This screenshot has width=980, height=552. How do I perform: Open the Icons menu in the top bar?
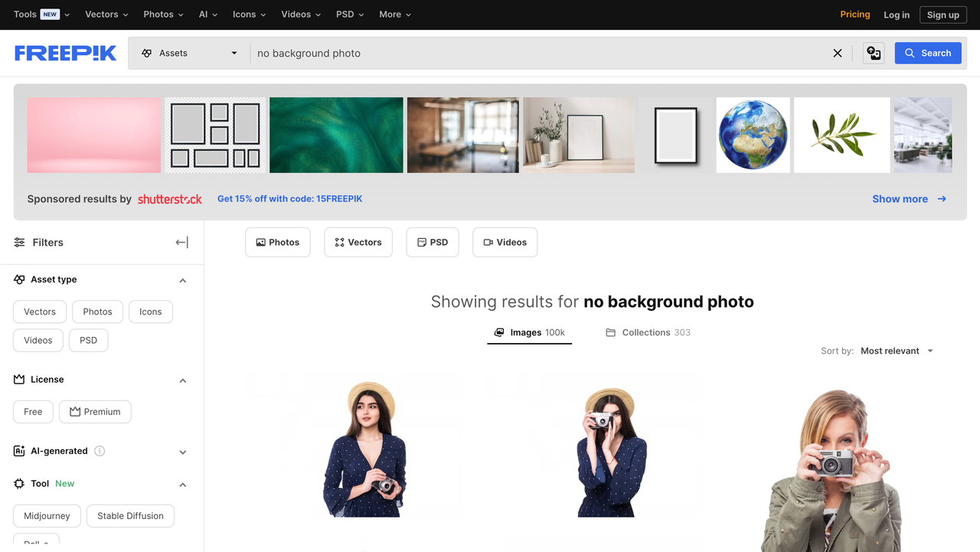pos(249,14)
